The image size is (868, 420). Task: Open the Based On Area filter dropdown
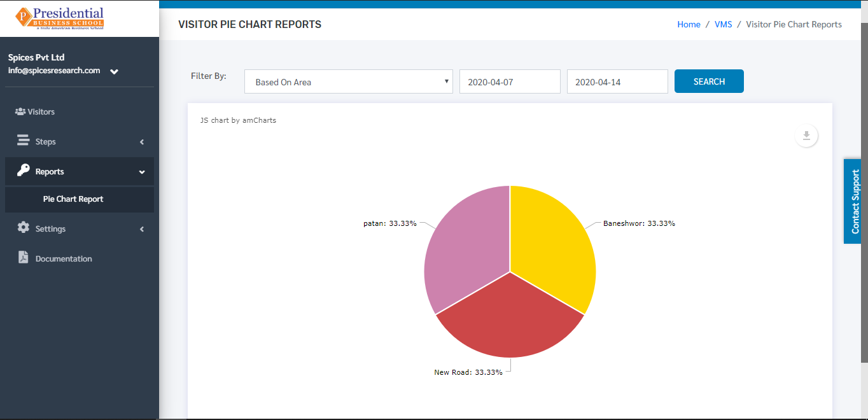click(x=349, y=81)
